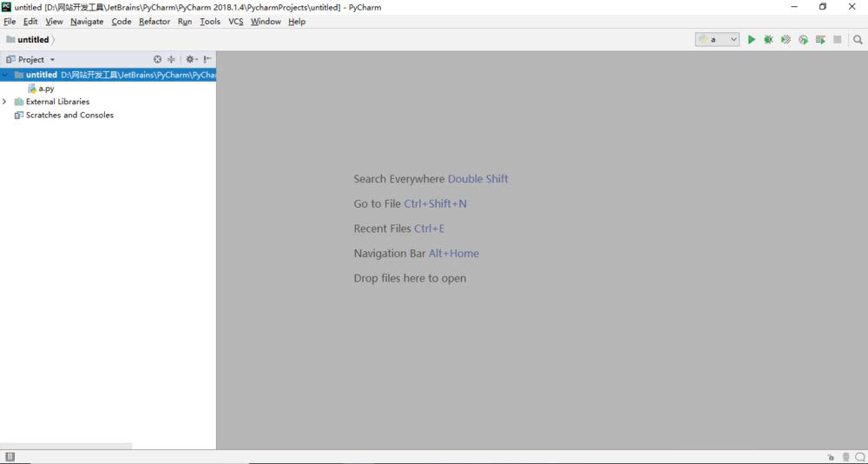The image size is (868, 464).
Task: Click 'Go to File Ctrl+Shift+N' hint text
Action: click(411, 204)
